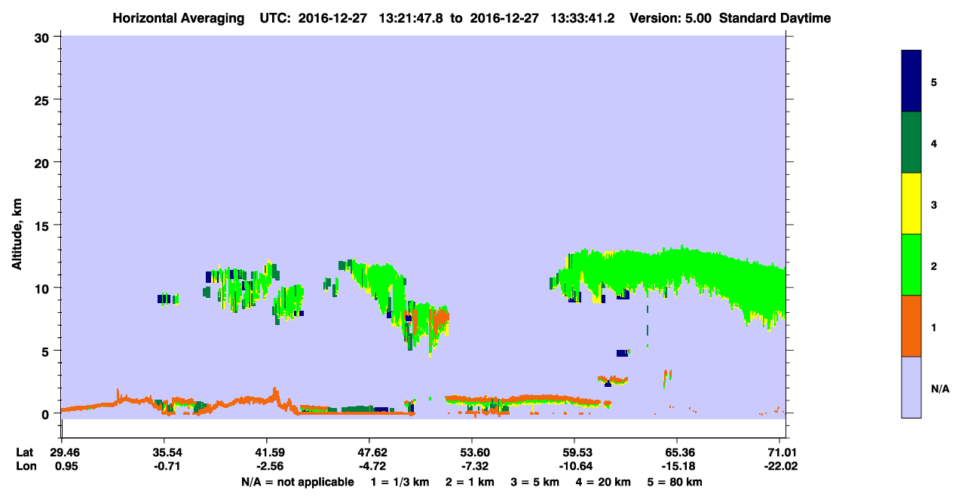Click the y-axis tick label 15
This screenshot has width=980, height=503.
click(44, 225)
